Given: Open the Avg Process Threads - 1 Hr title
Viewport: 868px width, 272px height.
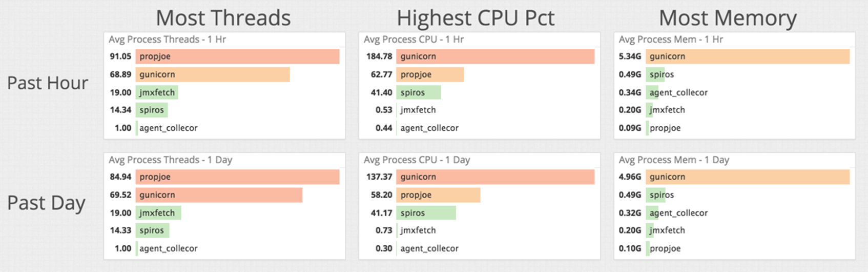Looking at the screenshot, I should (167, 40).
